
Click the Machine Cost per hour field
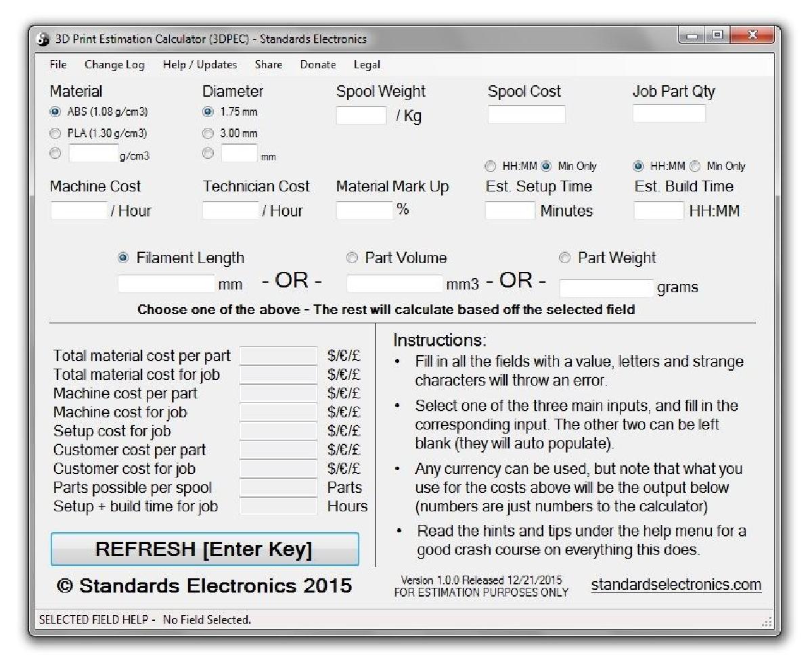[x=78, y=211]
